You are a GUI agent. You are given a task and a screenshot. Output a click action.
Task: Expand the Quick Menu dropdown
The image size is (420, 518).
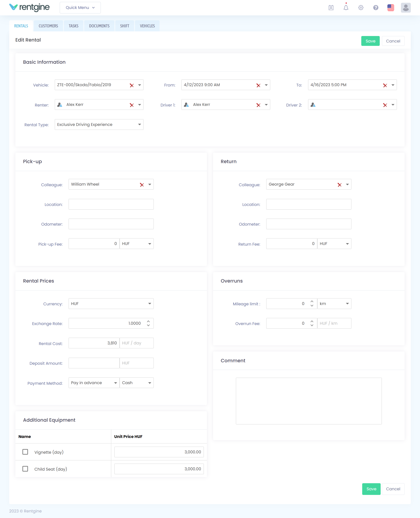pos(80,8)
